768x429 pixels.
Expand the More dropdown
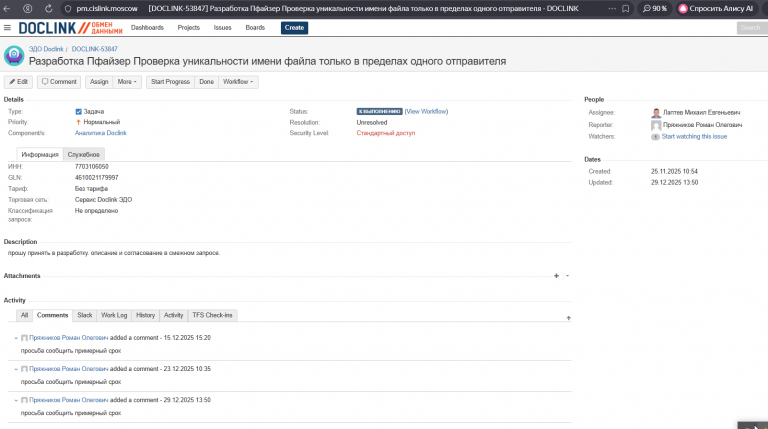(127, 82)
